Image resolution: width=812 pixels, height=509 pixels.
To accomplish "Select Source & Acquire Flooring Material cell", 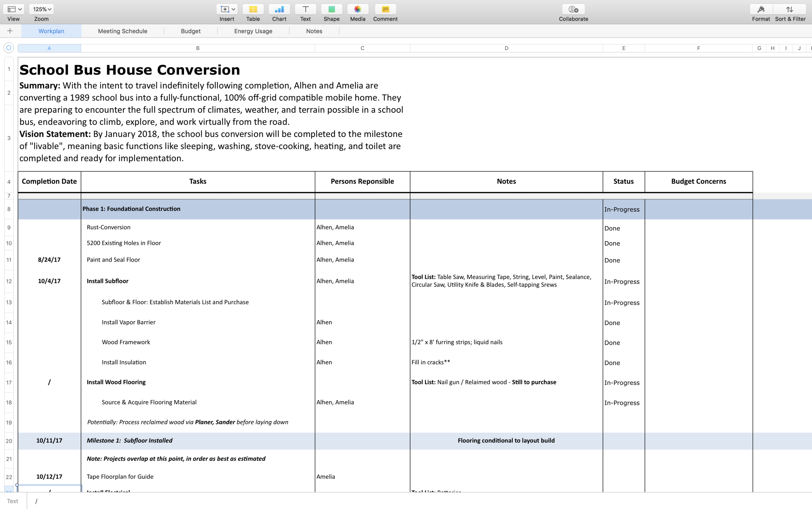I will [x=198, y=402].
